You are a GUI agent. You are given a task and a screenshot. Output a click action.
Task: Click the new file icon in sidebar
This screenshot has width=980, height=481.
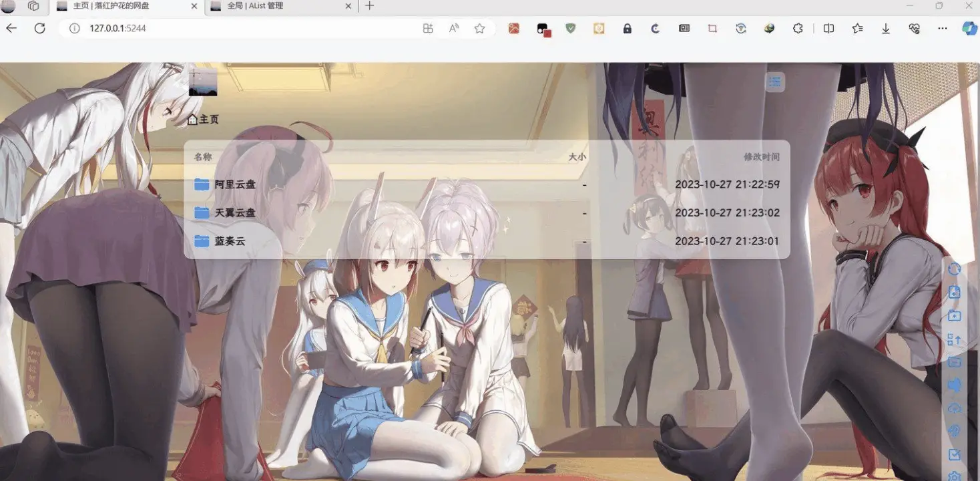[x=955, y=292]
